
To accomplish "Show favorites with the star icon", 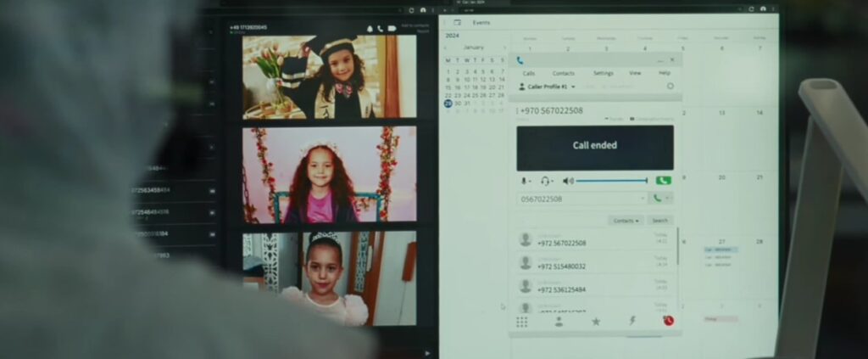I will (x=595, y=322).
